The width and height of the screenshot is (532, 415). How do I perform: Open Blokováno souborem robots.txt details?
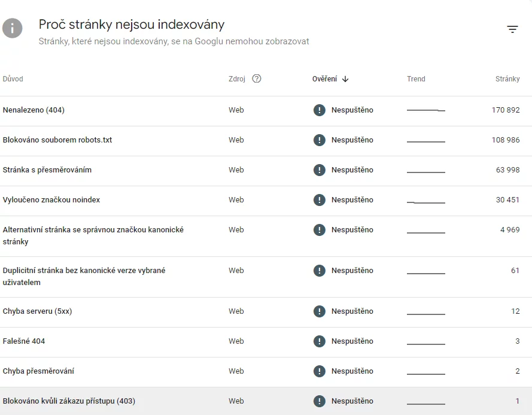click(266, 141)
